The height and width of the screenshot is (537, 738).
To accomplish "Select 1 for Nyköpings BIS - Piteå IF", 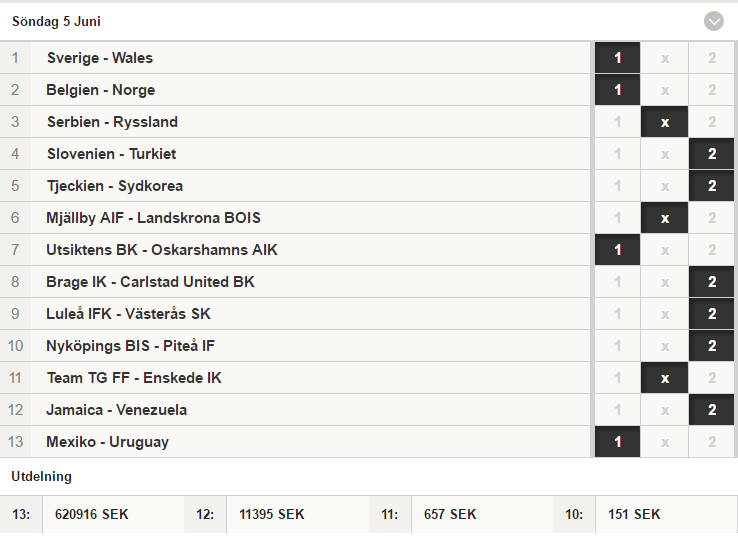I will coord(617,346).
